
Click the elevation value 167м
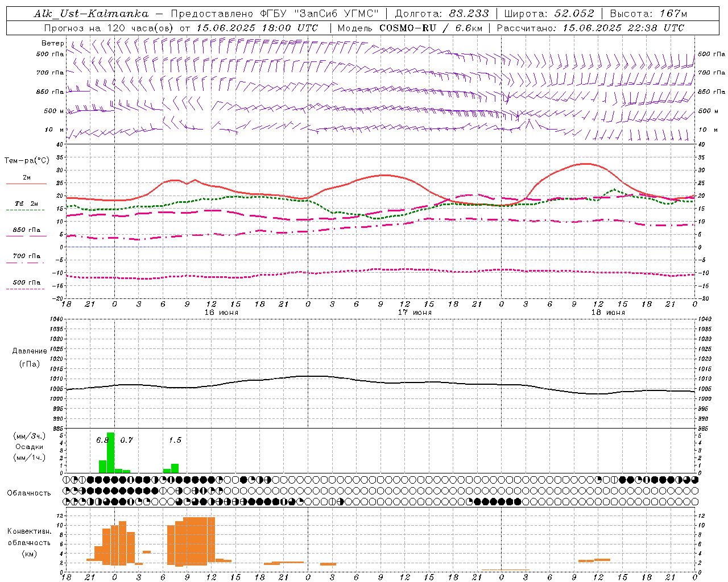click(x=673, y=14)
